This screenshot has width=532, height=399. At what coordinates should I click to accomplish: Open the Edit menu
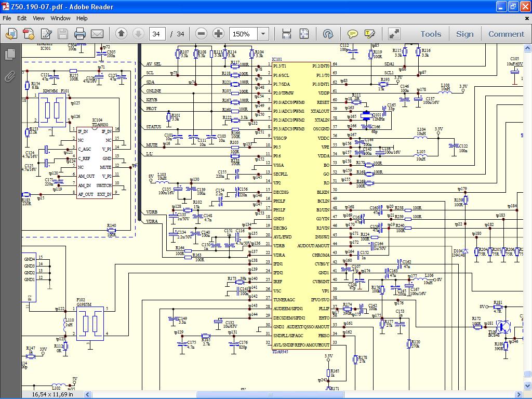click(x=22, y=18)
